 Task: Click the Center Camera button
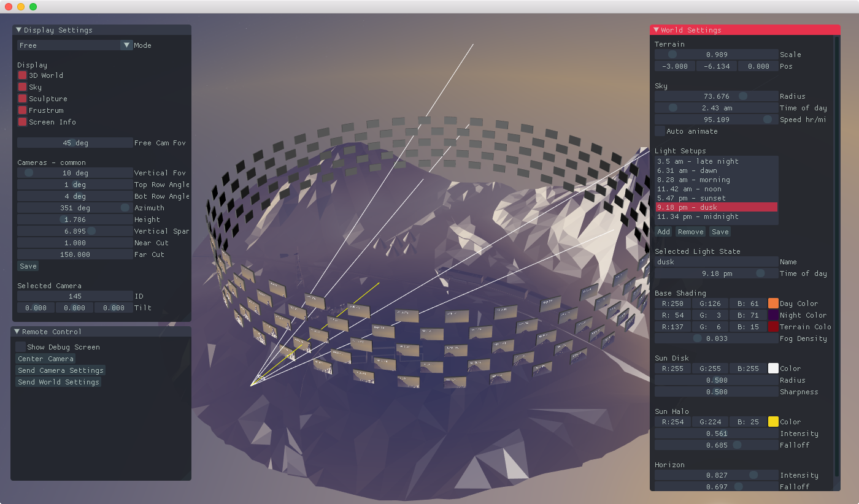45,359
